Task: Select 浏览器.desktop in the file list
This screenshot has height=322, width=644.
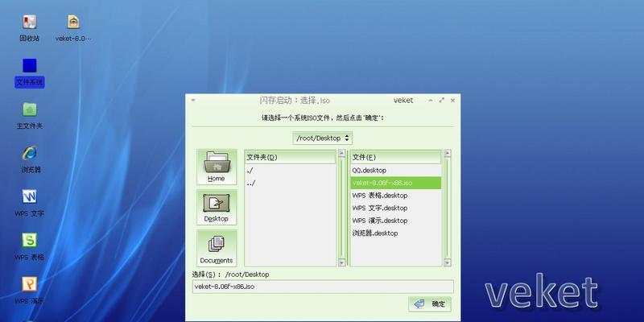Action: coord(396,233)
